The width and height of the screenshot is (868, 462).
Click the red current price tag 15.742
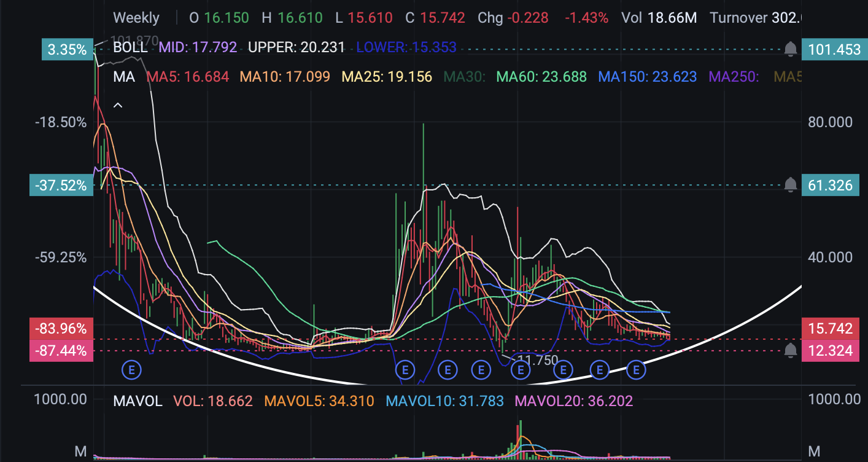pos(830,329)
